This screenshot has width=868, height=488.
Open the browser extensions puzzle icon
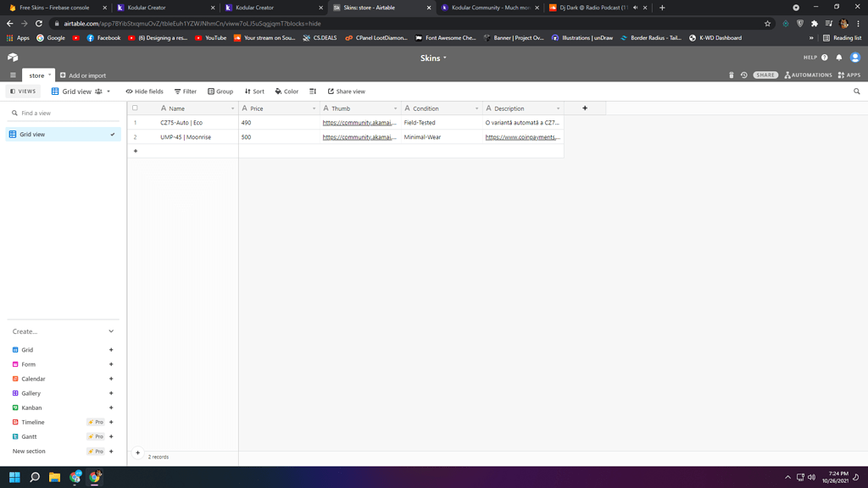point(815,24)
